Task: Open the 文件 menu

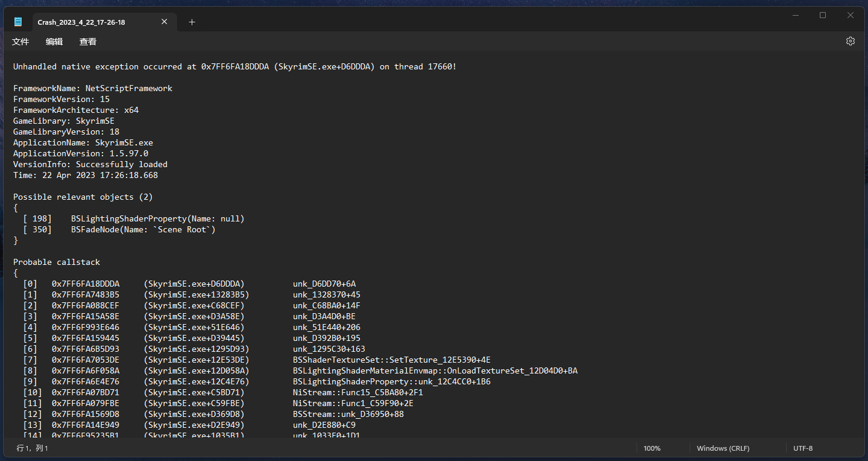Action: click(x=20, y=42)
